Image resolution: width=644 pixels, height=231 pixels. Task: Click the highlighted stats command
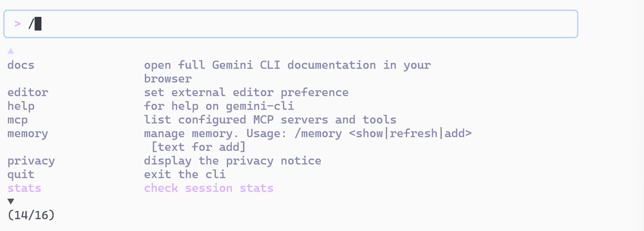point(24,188)
